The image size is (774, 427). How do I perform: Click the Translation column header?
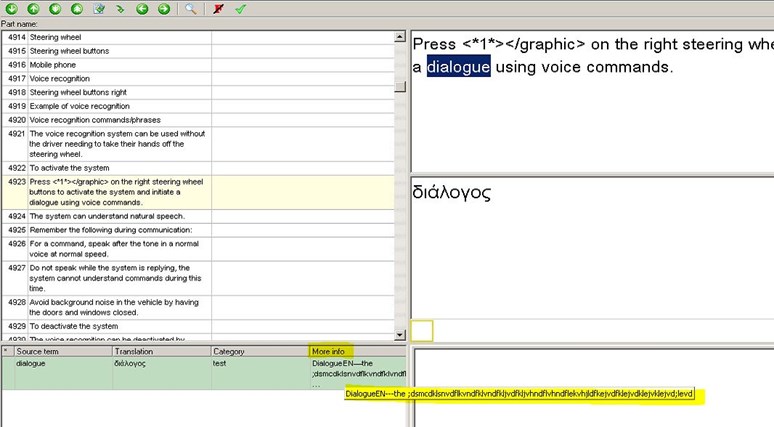tap(161, 351)
